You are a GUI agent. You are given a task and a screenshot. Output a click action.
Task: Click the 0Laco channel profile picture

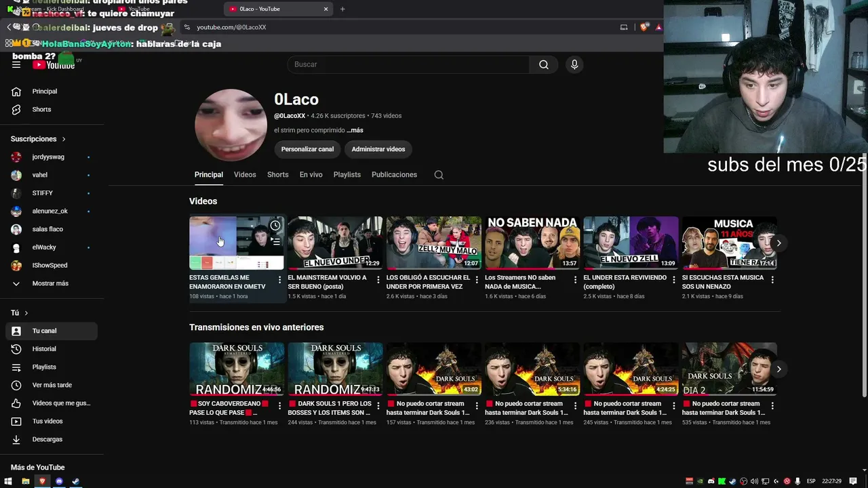[x=231, y=125]
